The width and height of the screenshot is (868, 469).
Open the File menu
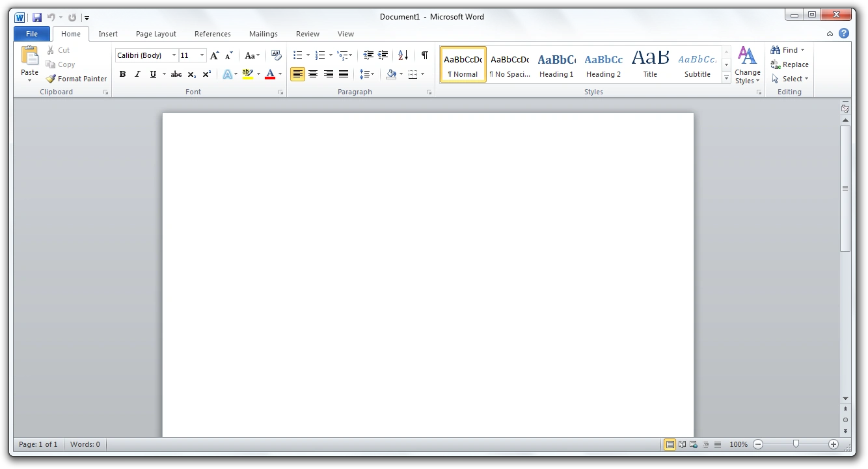click(31, 33)
